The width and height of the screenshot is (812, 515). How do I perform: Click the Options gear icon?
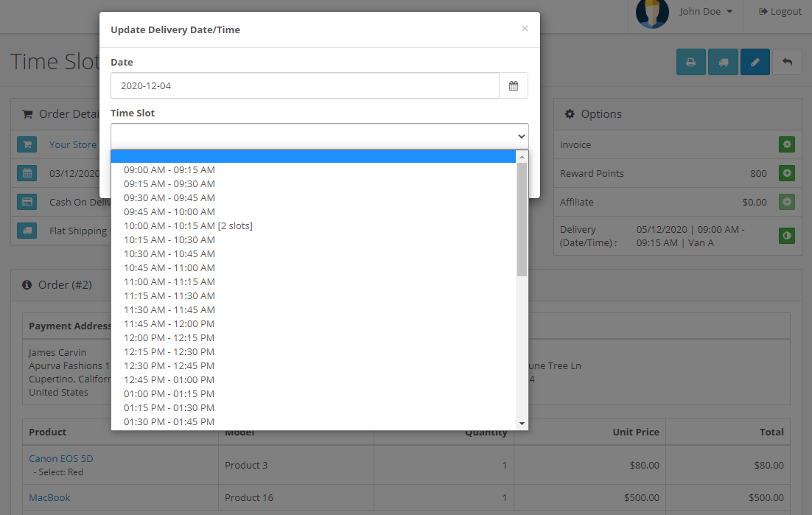pyautogui.click(x=570, y=114)
